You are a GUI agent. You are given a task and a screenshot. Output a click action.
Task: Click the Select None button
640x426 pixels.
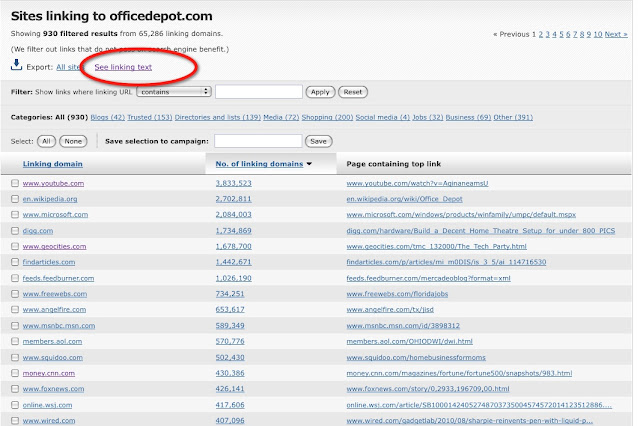click(73, 141)
